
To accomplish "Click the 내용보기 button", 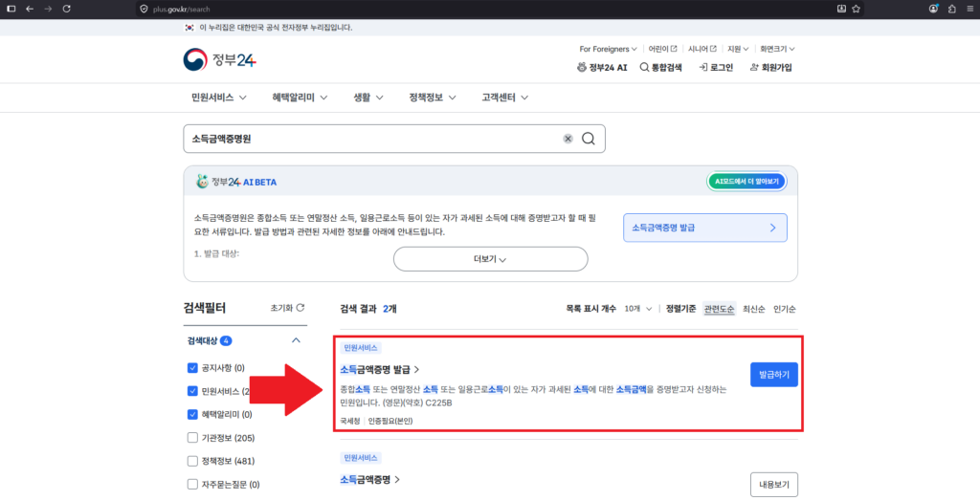I will click(773, 484).
